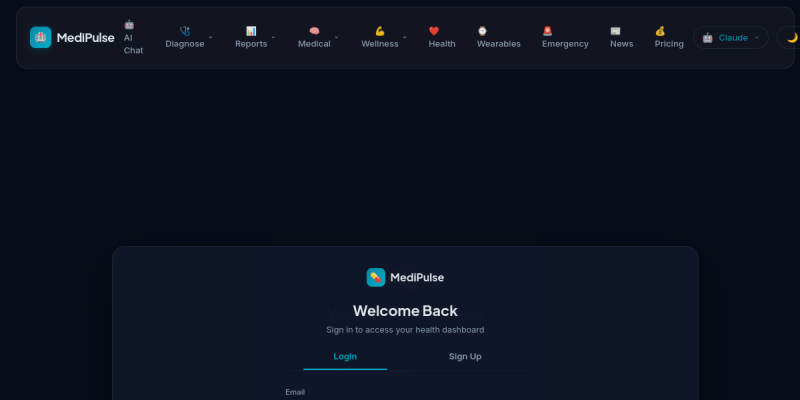Viewport: 800px width, 400px height.
Task: Expand the Medical dropdown chevron
Action: point(336,37)
